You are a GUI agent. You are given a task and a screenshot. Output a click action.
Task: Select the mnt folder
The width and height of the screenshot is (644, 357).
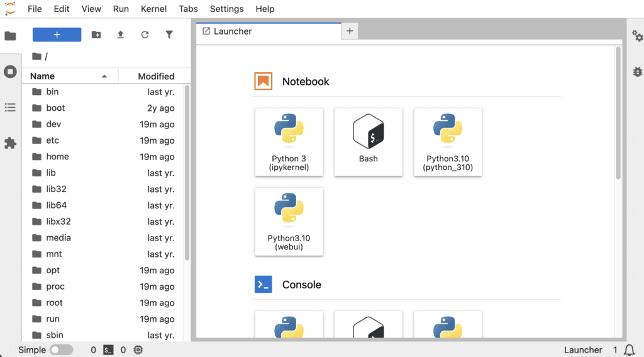coord(103,254)
